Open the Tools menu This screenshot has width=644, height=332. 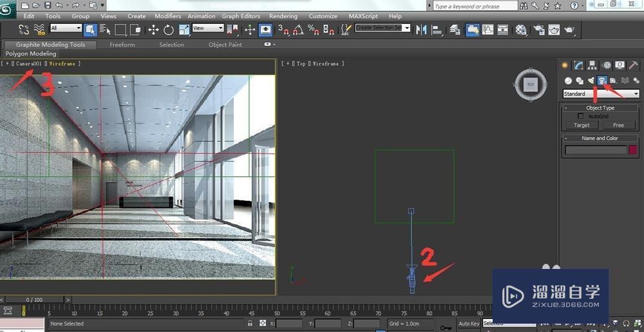click(53, 17)
